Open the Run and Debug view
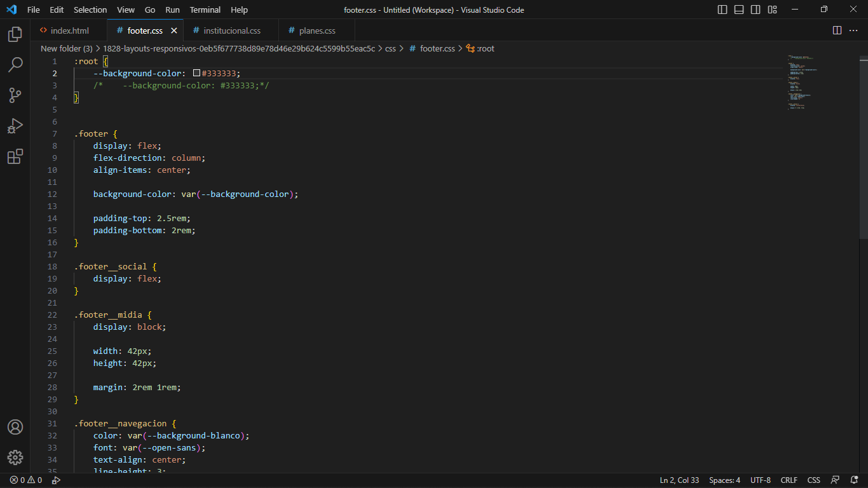Viewport: 868px width, 488px height. click(x=15, y=126)
